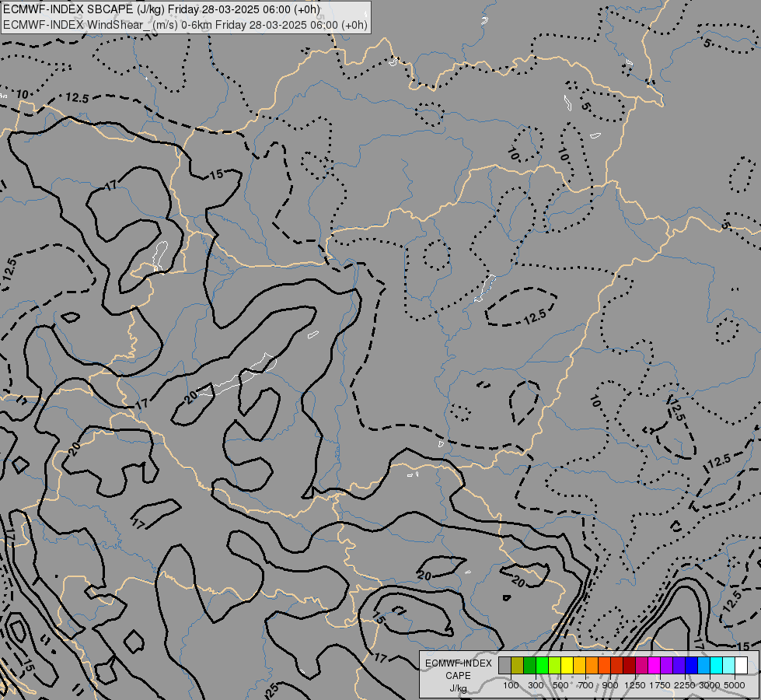
Task: Click the '900' legend value label
Action: (610, 685)
